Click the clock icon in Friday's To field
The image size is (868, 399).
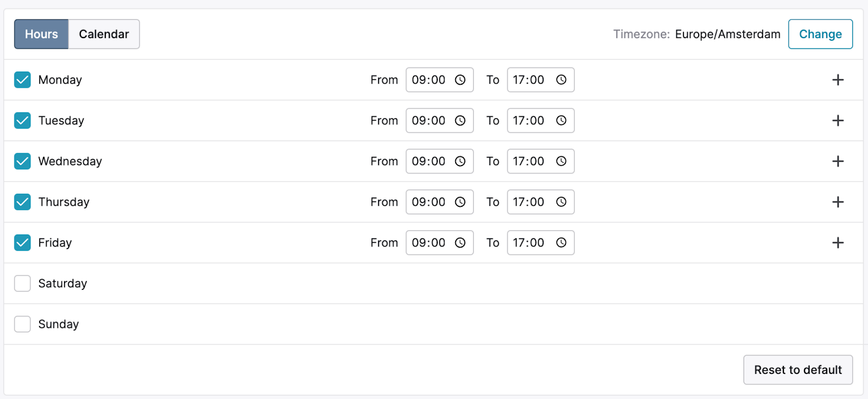(561, 243)
